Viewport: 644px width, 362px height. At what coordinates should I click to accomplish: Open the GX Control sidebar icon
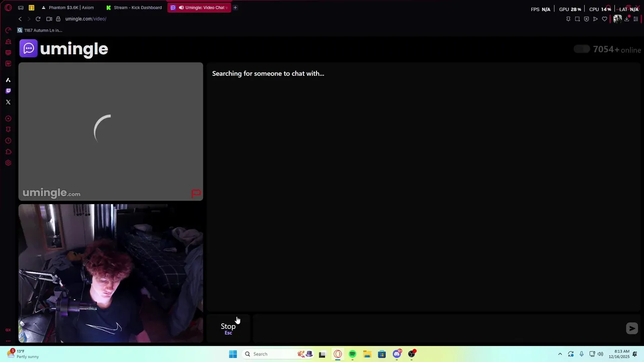coord(8,30)
